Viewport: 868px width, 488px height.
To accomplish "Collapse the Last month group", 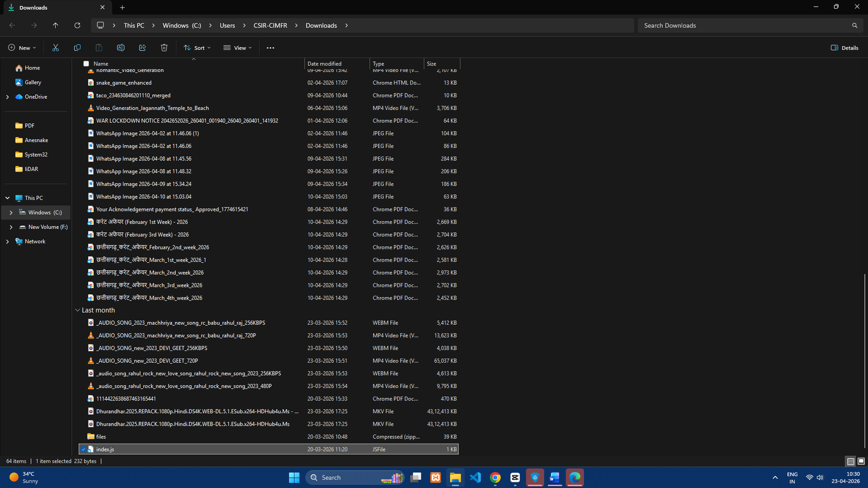I will point(77,310).
